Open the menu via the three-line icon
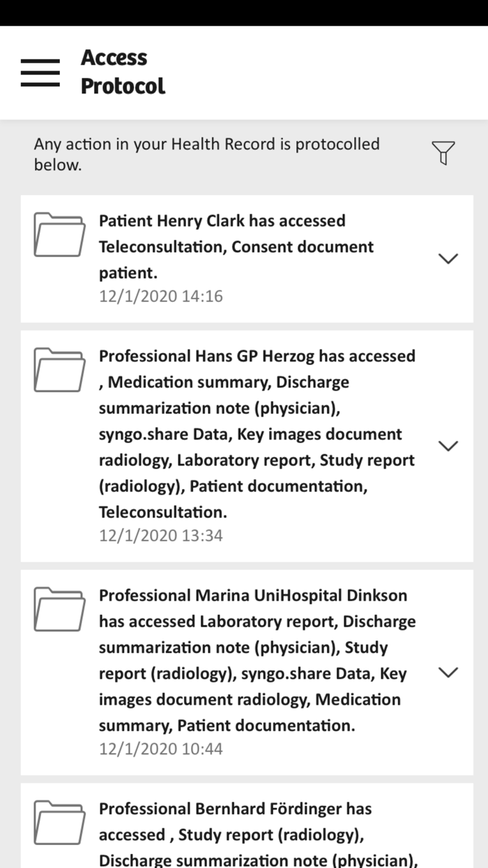The height and width of the screenshot is (868, 488). 40,72
